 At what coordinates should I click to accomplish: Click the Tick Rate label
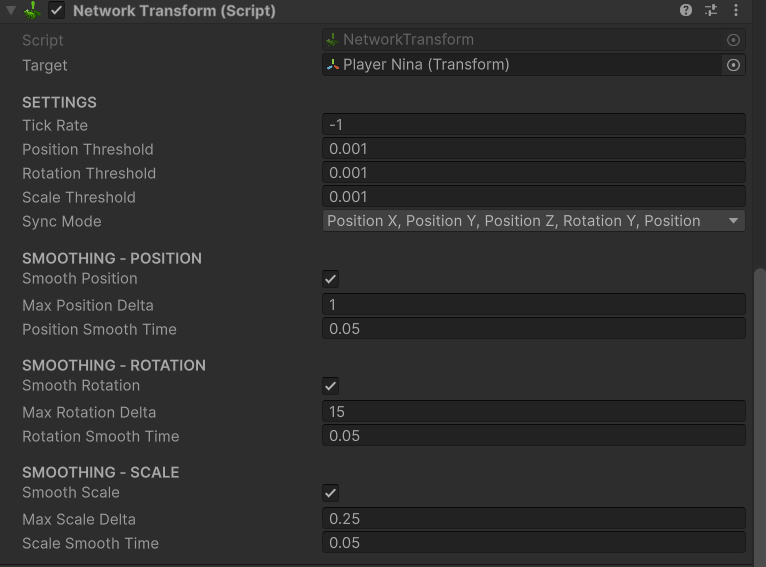tap(55, 126)
